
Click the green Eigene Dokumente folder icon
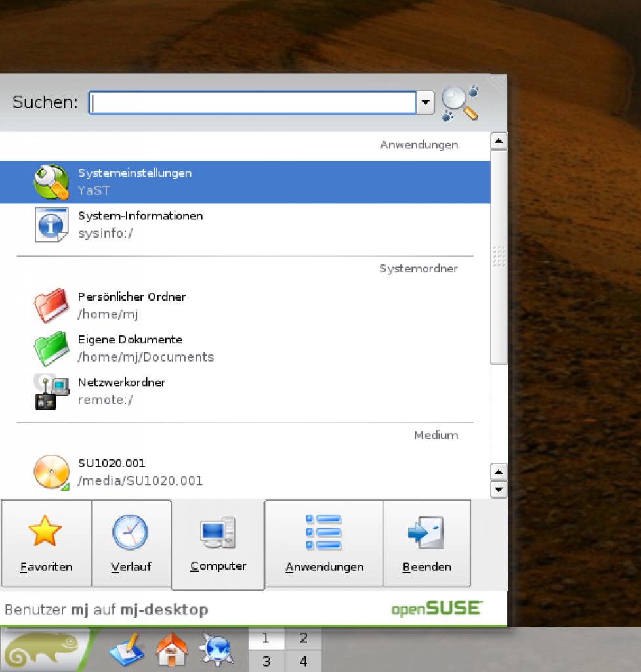[51, 348]
